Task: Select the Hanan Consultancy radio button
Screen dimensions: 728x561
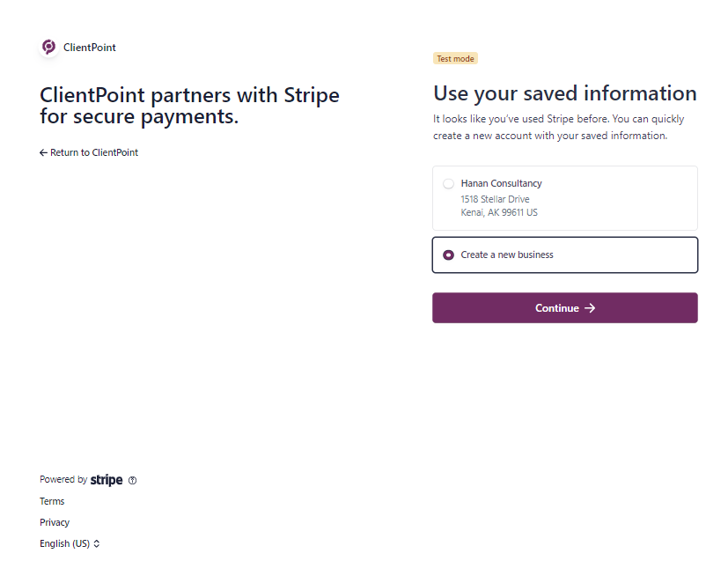Action: [448, 184]
